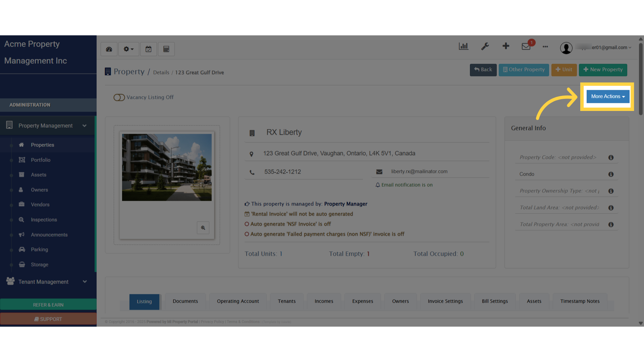The height and width of the screenshot is (362, 644).
Task: Click the ellipsis more options icon
Action: [x=545, y=47]
